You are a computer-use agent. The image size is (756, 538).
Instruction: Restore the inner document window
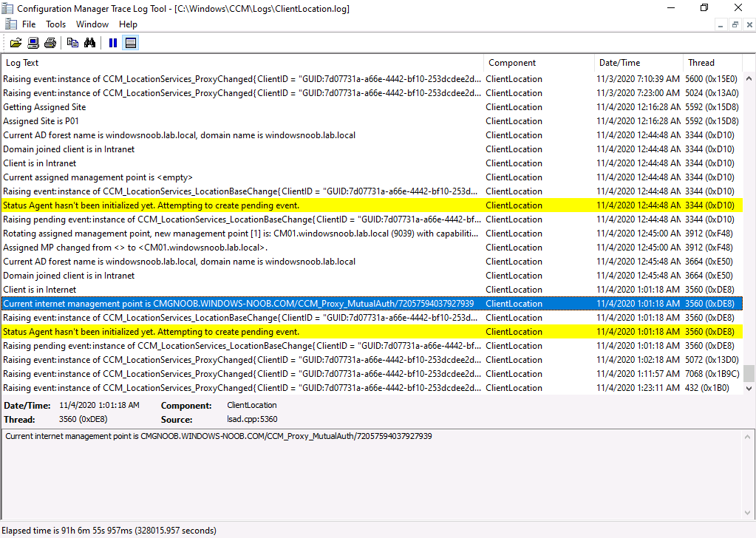click(x=735, y=24)
